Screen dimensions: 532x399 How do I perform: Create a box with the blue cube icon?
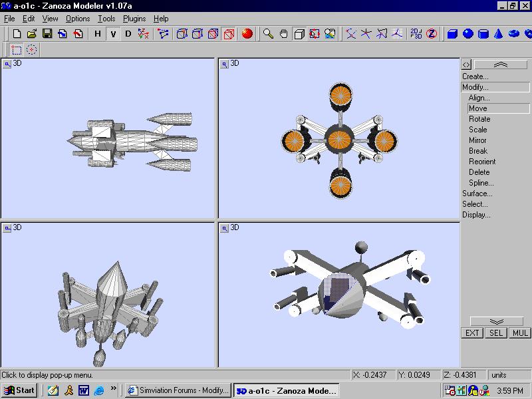tap(453, 34)
